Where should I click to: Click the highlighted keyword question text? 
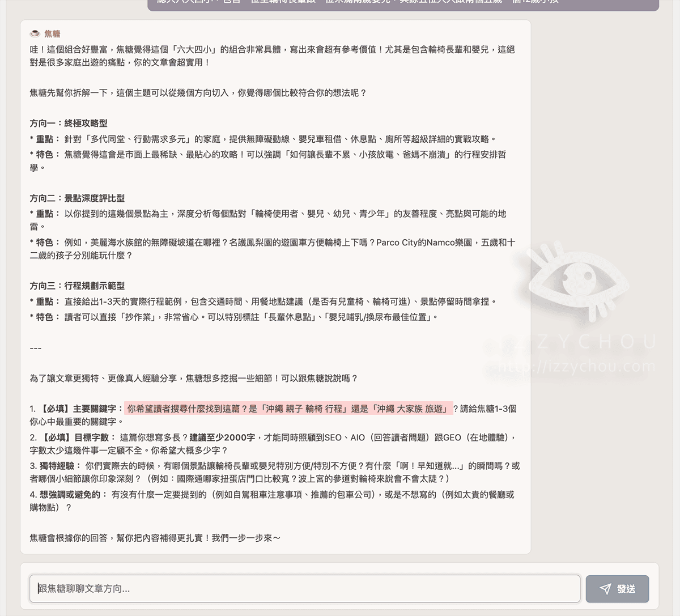click(x=289, y=408)
